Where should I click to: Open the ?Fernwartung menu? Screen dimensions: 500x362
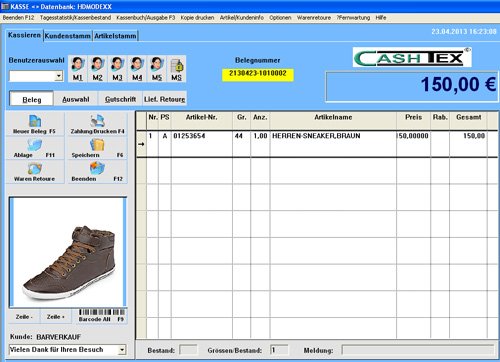[x=353, y=17]
